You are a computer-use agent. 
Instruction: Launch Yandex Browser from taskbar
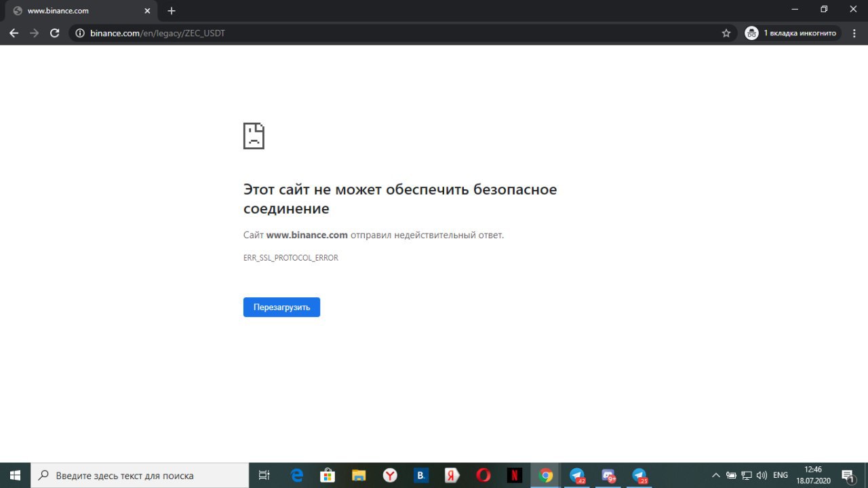(390, 475)
